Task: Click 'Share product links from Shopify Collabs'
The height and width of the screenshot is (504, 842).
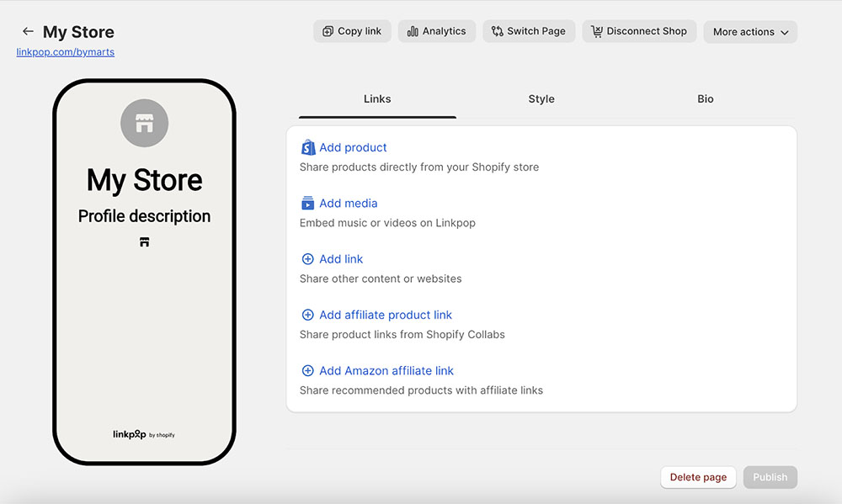Action: pyautogui.click(x=402, y=335)
